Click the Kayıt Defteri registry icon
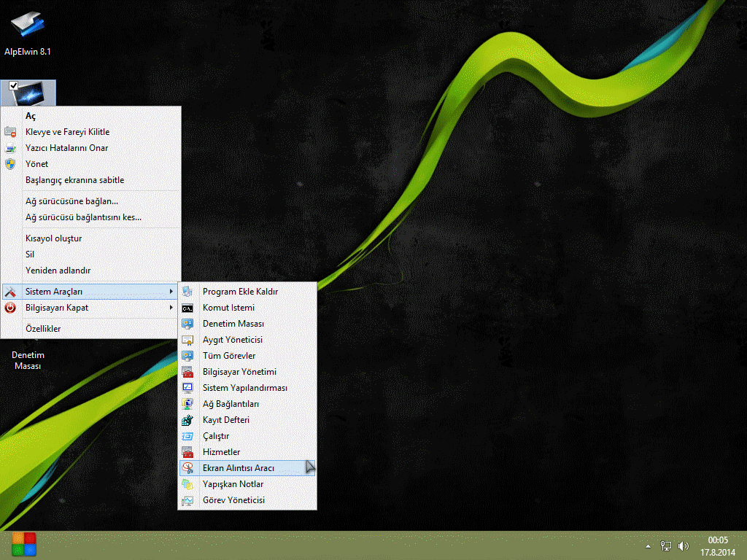 187,420
